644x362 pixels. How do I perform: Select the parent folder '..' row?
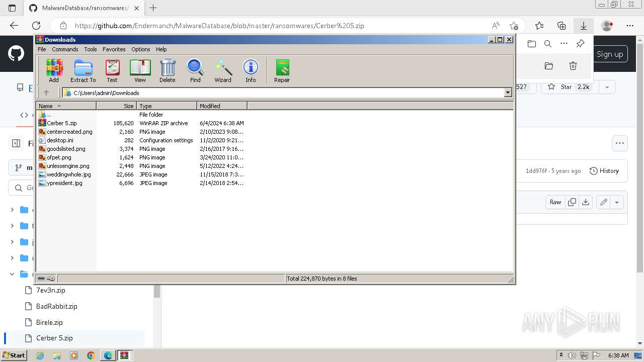click(x=141, y=115)
